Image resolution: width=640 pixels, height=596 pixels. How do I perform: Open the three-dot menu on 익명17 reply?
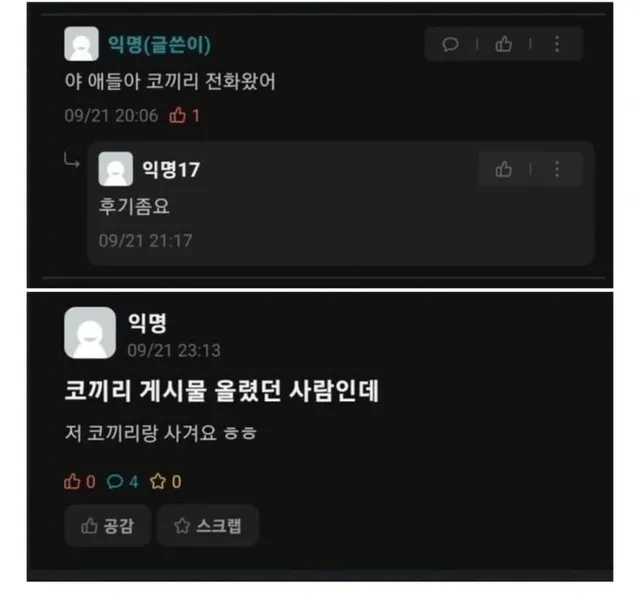(x=557, y=169)
